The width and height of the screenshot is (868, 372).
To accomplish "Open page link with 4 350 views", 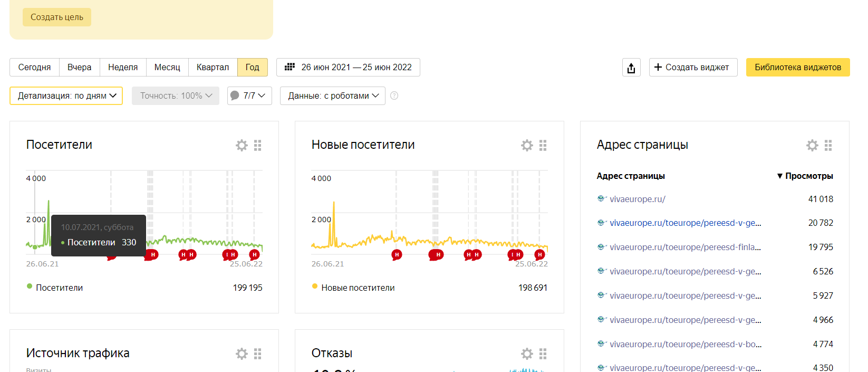I will pyautogui.click(x=685, y=367).
